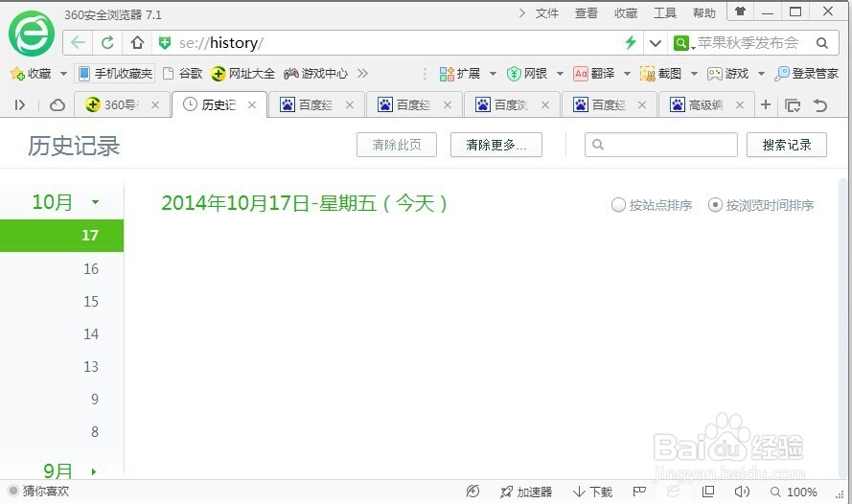The height and width of the screenshot is (504, 852).
Task: Click the tab list window icon
Action: (x=793, y=104)
